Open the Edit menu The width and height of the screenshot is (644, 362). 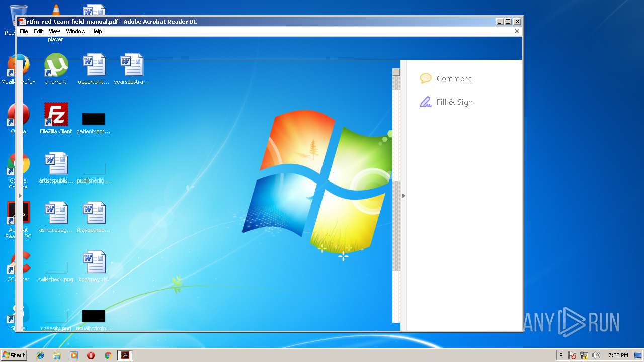[38, 31]
